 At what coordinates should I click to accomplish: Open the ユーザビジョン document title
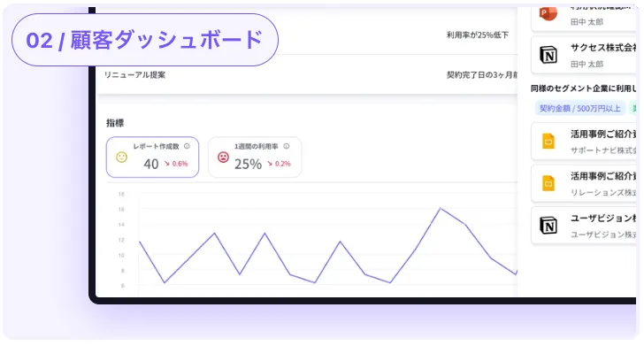(x=603, y=219)
